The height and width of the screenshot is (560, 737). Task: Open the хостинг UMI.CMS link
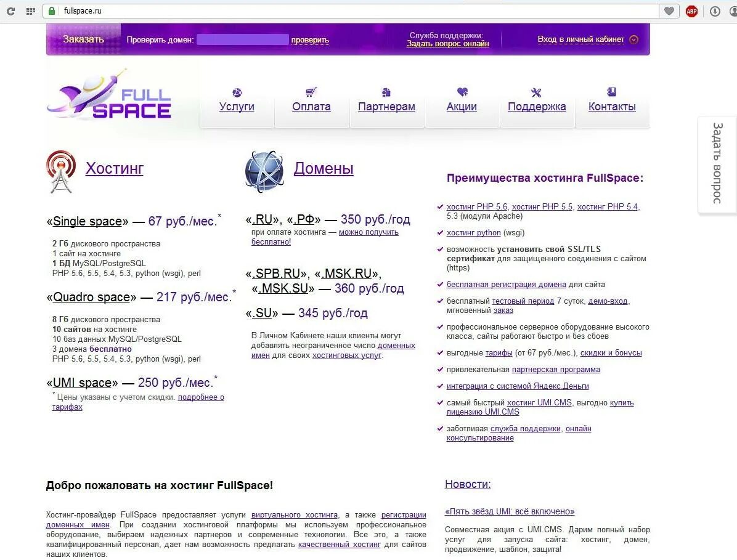coord(539,403)
